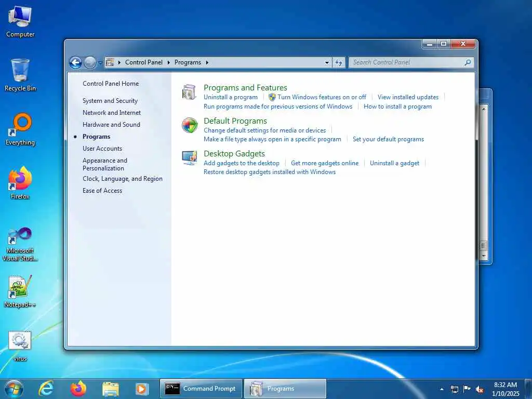
Task: Launch Everything search from desktop
Action: point(20,129)
